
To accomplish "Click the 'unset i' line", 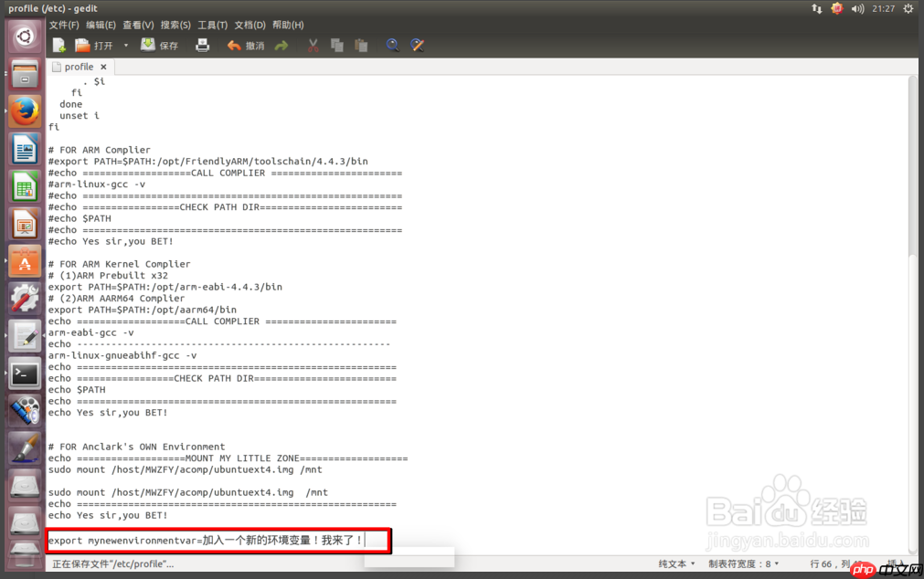I will pyautogui.click(x=80, y=115).
